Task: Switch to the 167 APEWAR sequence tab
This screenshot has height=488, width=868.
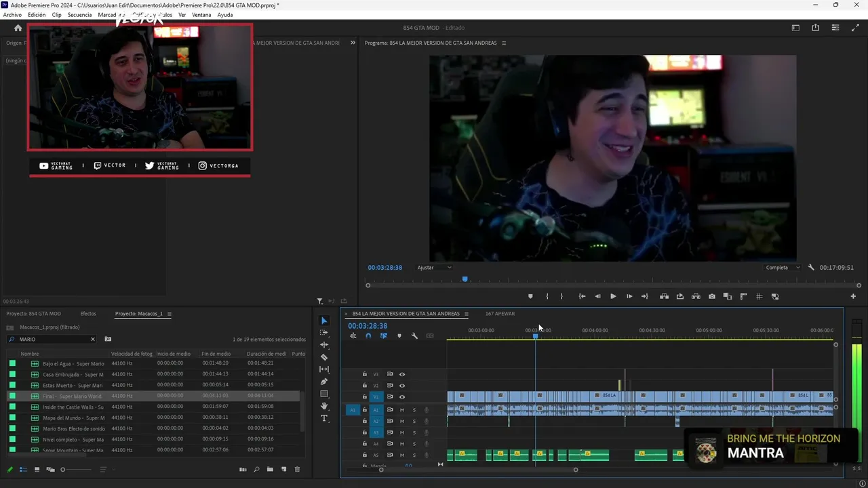Action: (500, 314)
